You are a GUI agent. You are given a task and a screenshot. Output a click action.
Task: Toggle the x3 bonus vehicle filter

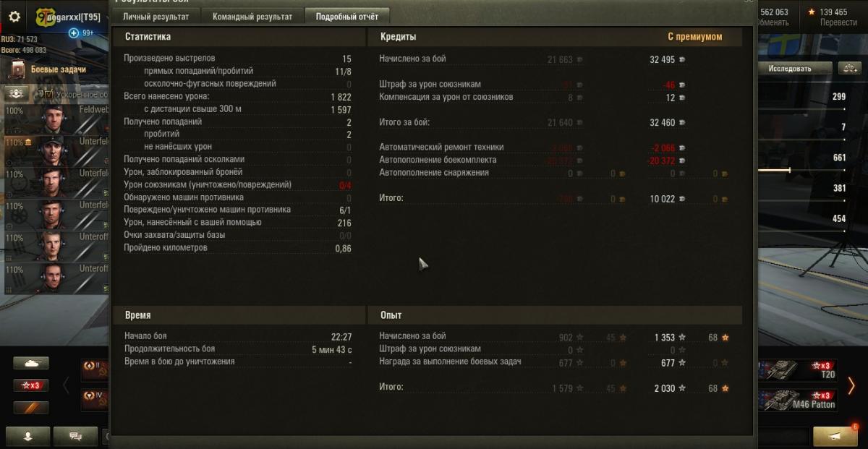coord(31,385)
